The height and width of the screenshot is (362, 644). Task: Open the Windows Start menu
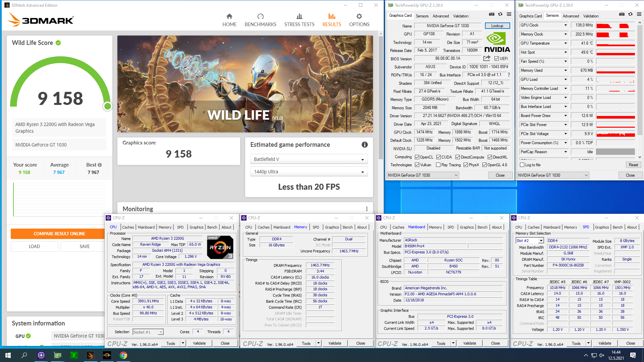pyautogui.click(x=8, y=355)
